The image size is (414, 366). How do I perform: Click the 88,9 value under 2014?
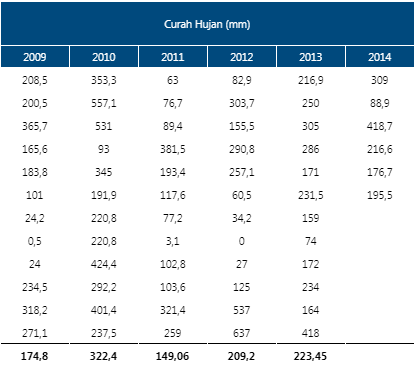point(380,103)
